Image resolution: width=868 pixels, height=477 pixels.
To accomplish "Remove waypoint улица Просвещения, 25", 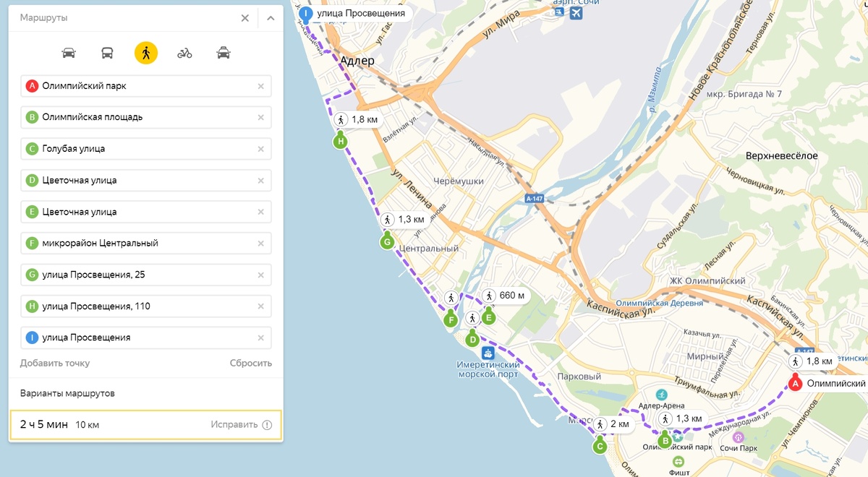I will pos(261,275).
